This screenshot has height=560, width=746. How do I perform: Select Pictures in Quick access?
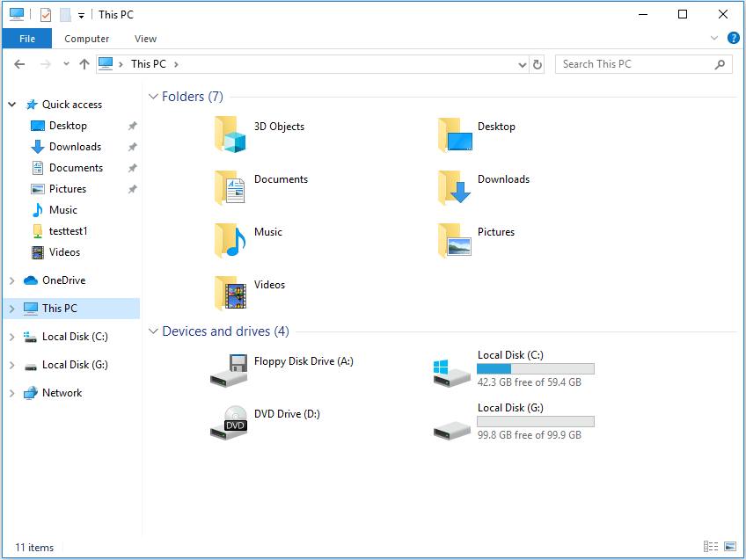tap(68, 189)
